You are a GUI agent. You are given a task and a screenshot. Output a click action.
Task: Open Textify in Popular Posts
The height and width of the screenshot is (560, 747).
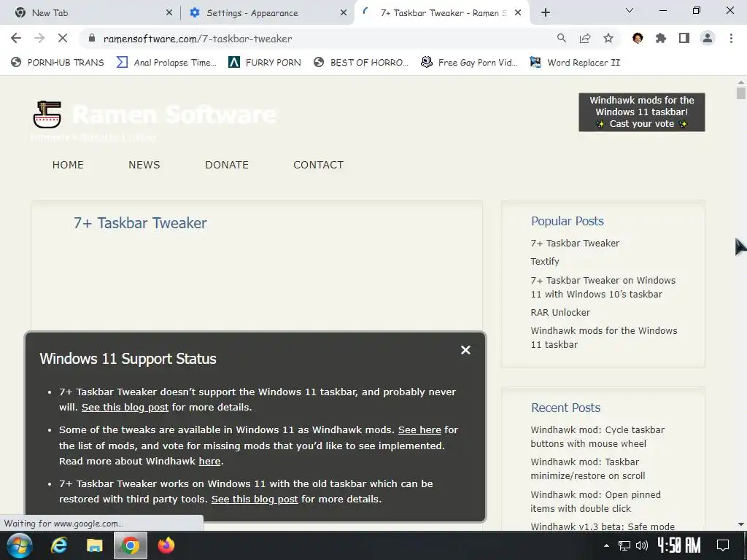coord(545,262)
